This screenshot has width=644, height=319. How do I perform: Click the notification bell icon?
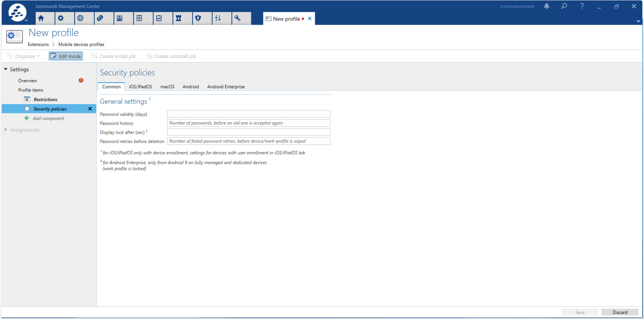(547, 6)
